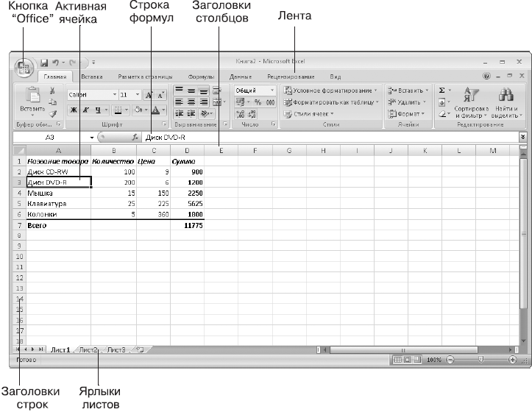Switch to Normal view in status bar

coord(397,360)
